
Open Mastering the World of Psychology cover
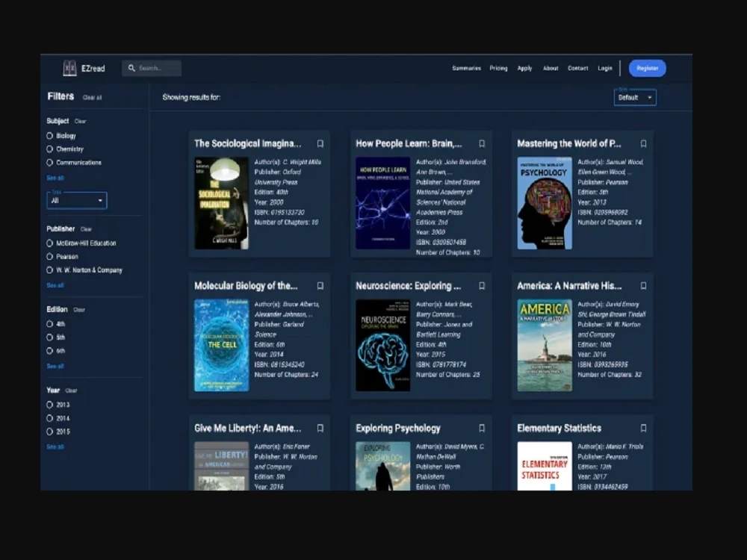pyautogui.click(x=545, y=203)
